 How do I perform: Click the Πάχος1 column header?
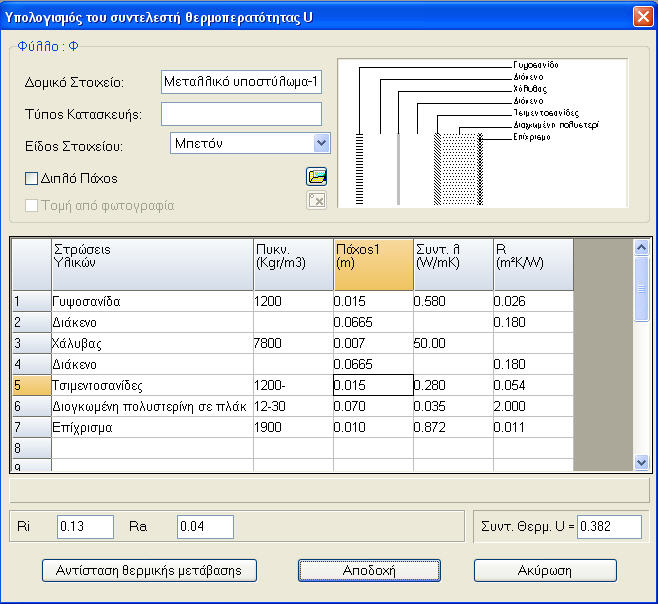[x=372, y=264]
